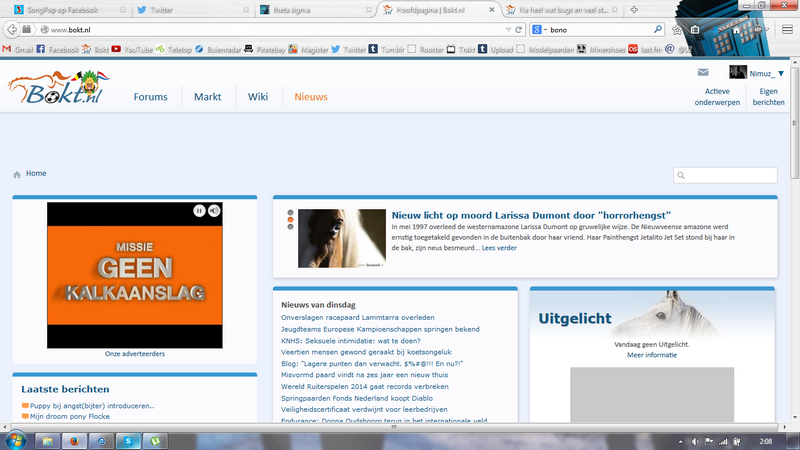800x450 pixels.
Task: Open the URL bar history dropdown arrow
Action: (x=508, y=30)
